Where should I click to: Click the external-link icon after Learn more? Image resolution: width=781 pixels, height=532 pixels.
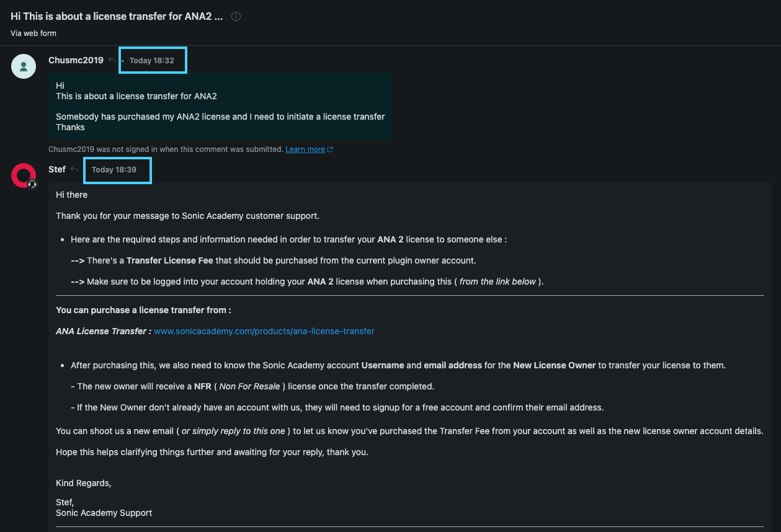pyautogui.click(x=330, y=149)
